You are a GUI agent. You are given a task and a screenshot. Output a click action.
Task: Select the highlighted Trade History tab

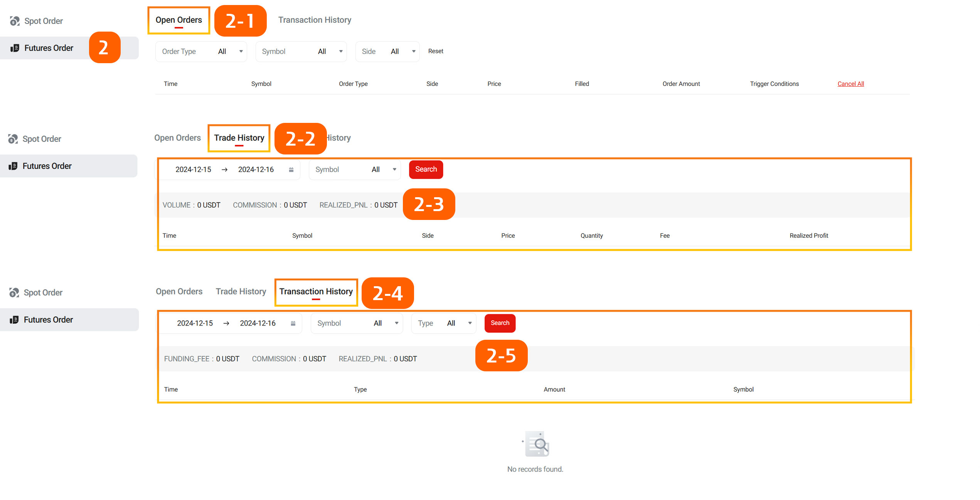pos(239,138)
